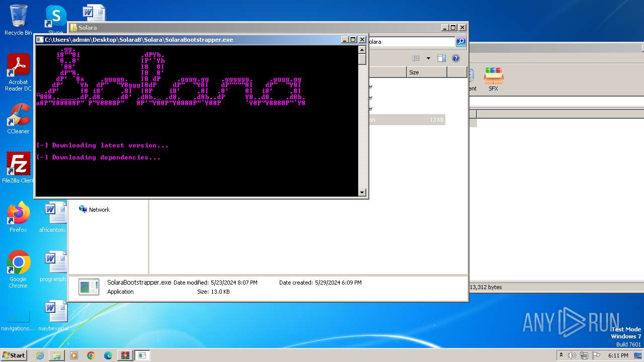Minimize the SolaraBootstrapper console window
The image size is (644, 362).
pyautogui.click(x=345, y=40)
